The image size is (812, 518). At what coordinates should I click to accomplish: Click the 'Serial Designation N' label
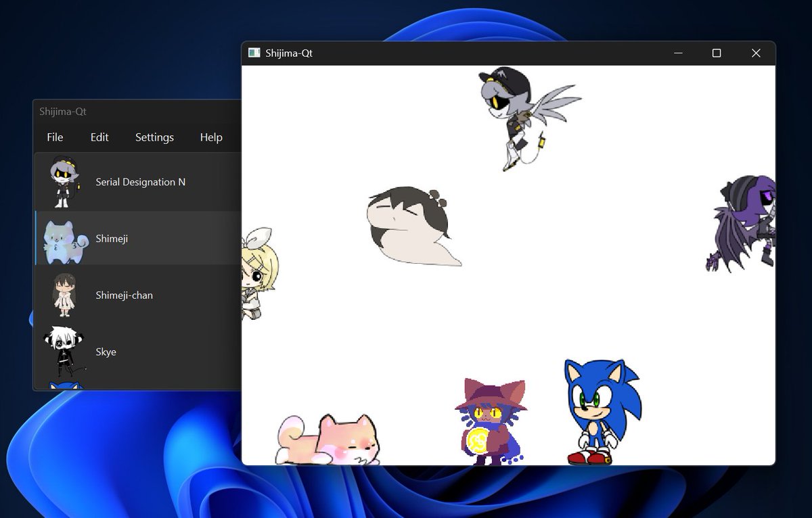coord(140,182)
